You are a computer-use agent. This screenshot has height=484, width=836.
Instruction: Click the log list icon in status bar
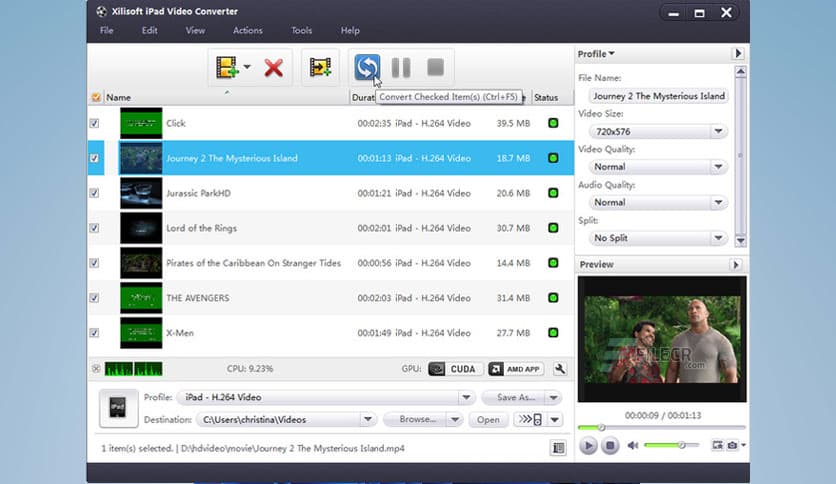click(558, 448)
